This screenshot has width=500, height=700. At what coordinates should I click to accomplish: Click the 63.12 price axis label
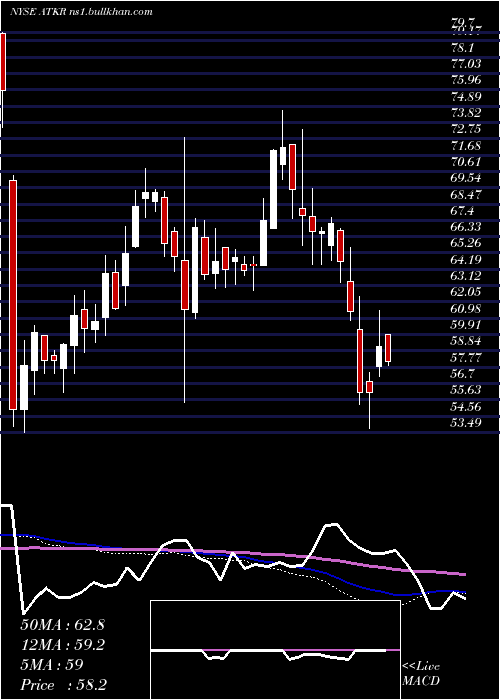[467, 276]
